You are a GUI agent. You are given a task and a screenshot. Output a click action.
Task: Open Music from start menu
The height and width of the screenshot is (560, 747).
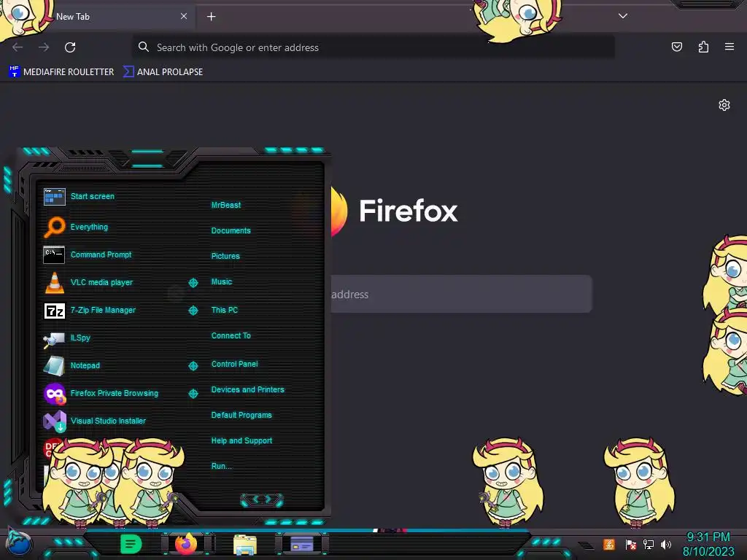point(222,281)
